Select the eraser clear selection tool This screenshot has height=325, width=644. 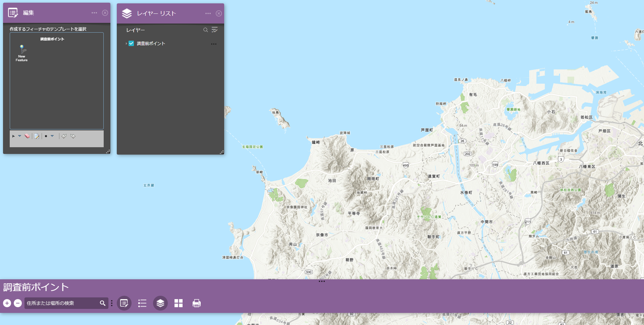(x=27, y=136)
